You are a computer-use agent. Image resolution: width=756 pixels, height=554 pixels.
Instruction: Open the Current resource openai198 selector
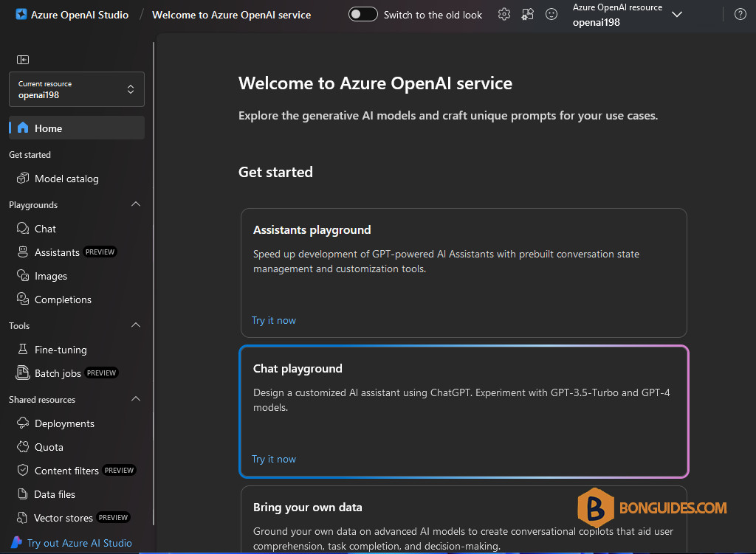pos(77,89)
